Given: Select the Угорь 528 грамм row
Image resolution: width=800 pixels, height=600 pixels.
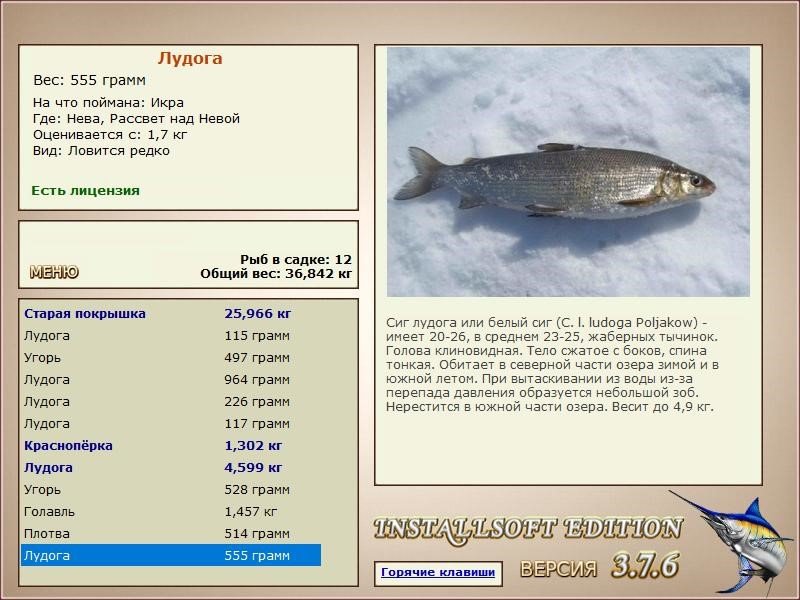Looking at the screenshot, I should click(x=171, y=489).
